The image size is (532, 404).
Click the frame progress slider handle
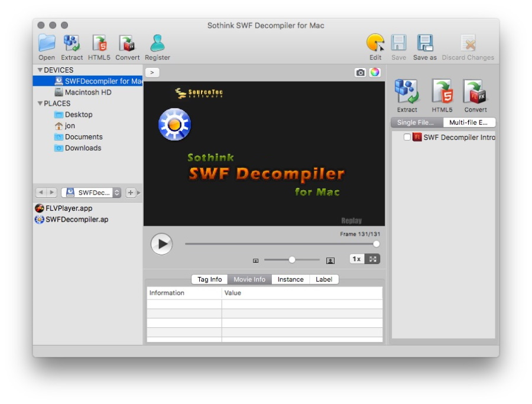[376, 244]
